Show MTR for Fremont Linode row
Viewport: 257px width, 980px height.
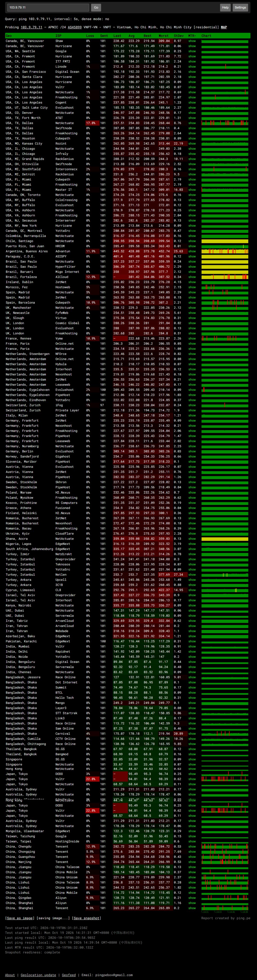click(192, 67)
